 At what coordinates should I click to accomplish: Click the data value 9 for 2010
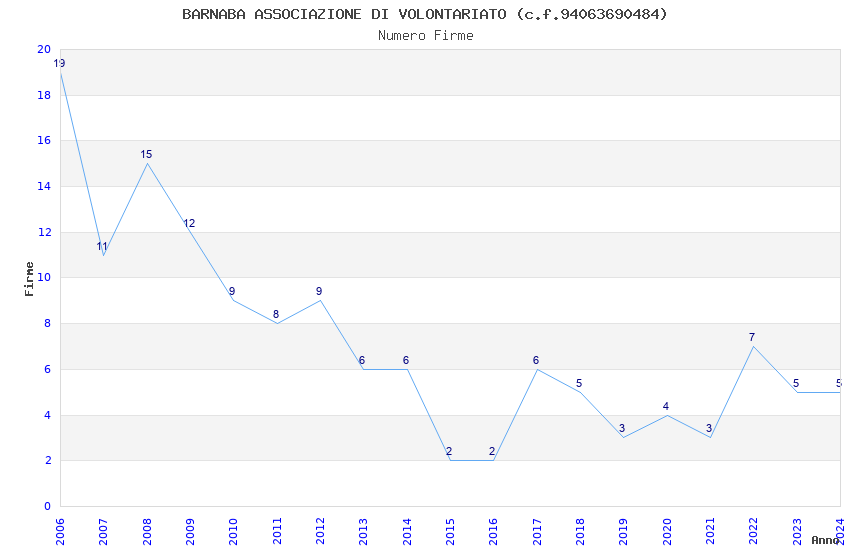tap(232, 292)
